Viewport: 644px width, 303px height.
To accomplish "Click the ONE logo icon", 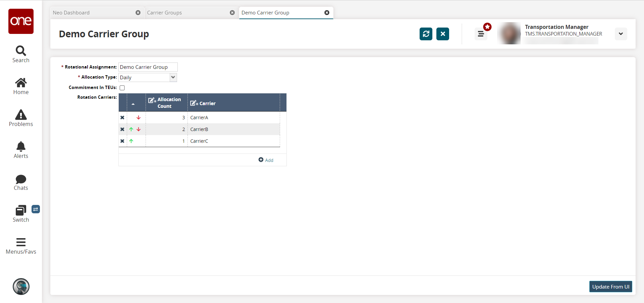I will [21, 21].
